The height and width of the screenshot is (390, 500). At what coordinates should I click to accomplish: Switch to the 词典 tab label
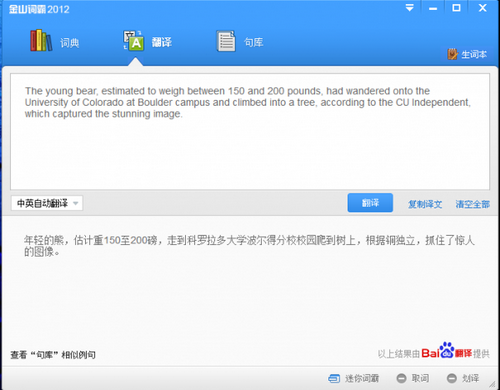(69, 43)
